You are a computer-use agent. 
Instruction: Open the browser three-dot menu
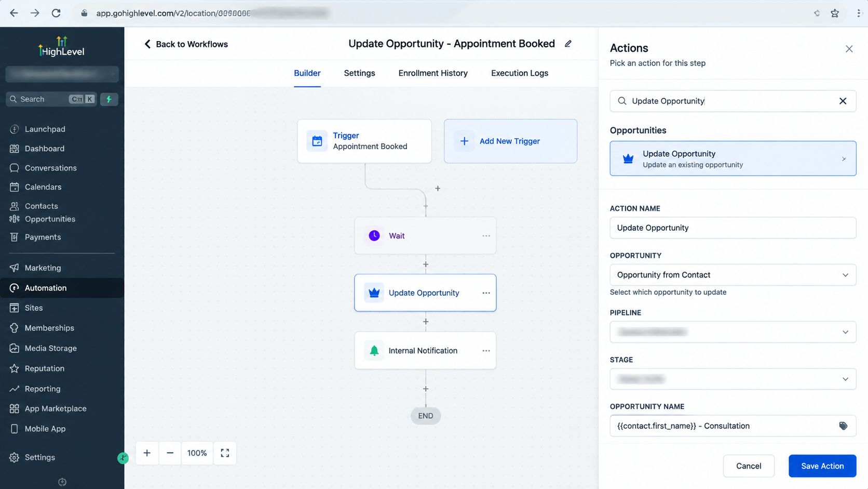click(x=859, y=13)
